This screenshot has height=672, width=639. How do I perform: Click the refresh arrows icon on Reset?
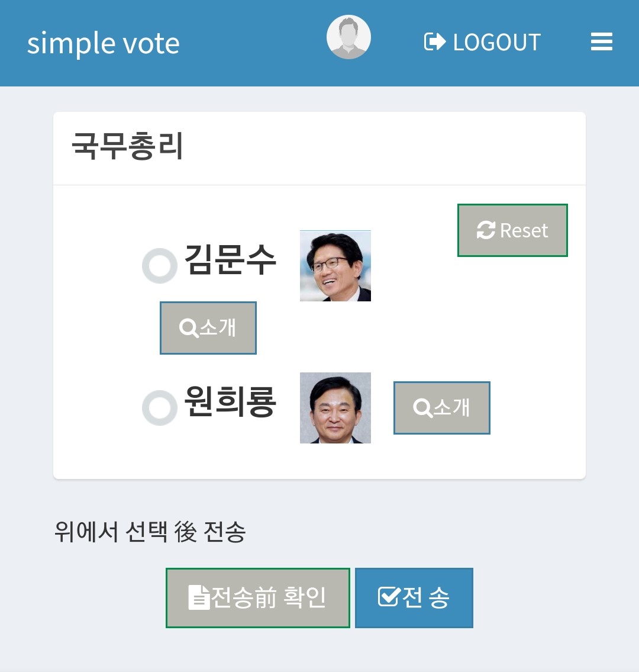486,230
